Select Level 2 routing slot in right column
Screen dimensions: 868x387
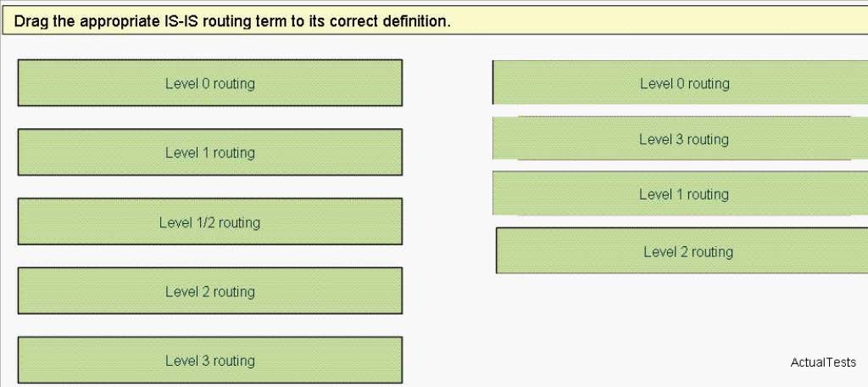tap(682, 250)
